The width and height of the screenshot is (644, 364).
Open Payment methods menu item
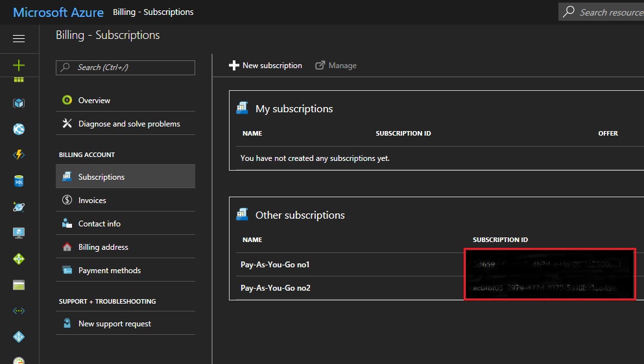click(x=109, y=271)
